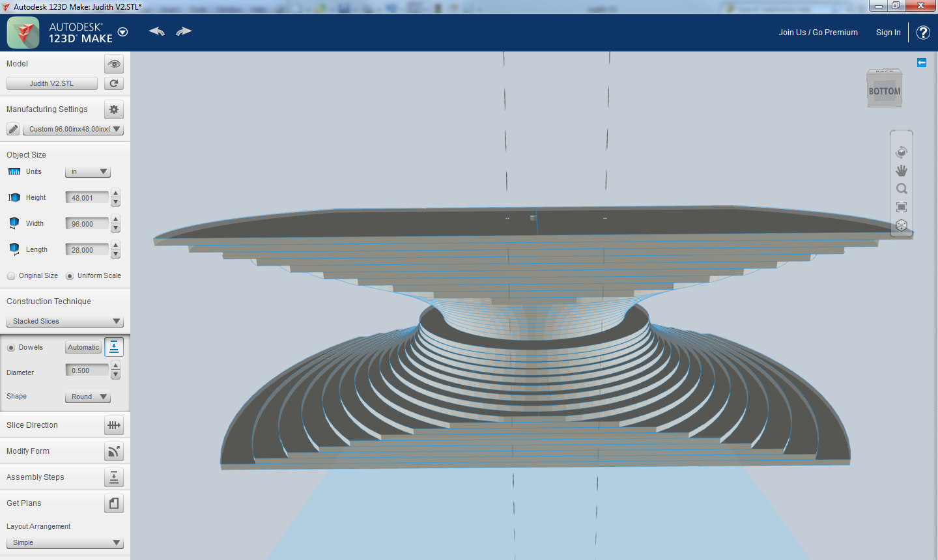938x560 pixels.
Task: Open the dowel Shape dropdown set to Round
Action: pyautogui.click(x=88, y=397)
